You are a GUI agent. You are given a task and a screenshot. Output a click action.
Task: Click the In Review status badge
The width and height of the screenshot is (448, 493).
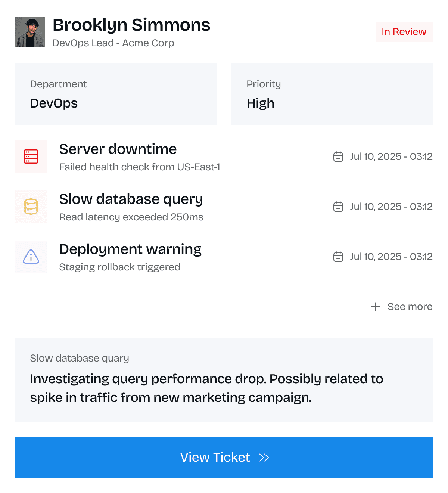[x=404, y=32]
